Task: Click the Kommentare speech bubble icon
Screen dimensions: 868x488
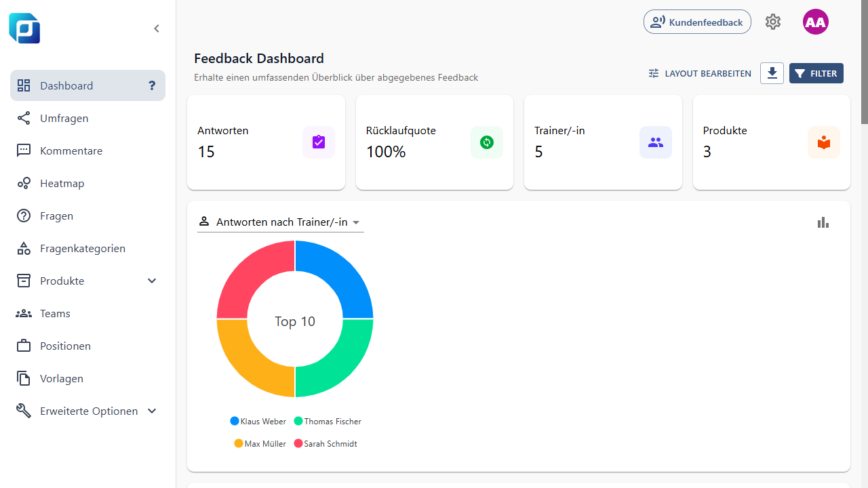Action: pos(24,150)
